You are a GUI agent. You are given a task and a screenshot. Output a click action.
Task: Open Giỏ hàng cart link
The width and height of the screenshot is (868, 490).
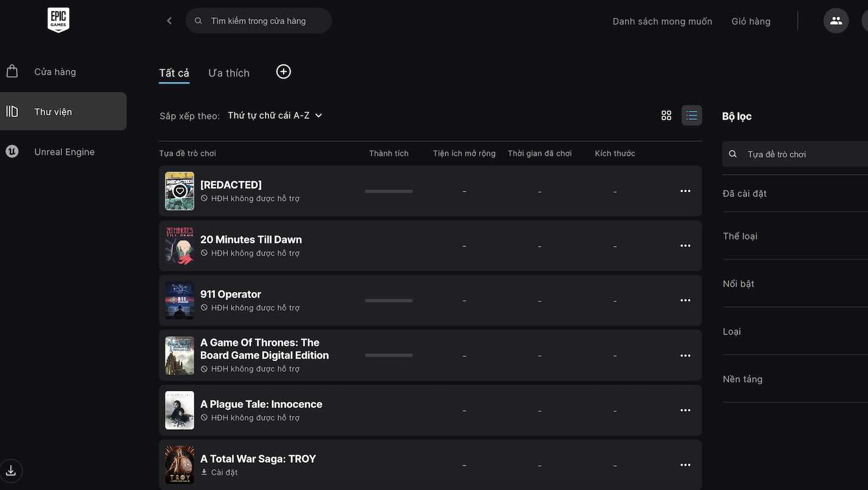point(751,21)
